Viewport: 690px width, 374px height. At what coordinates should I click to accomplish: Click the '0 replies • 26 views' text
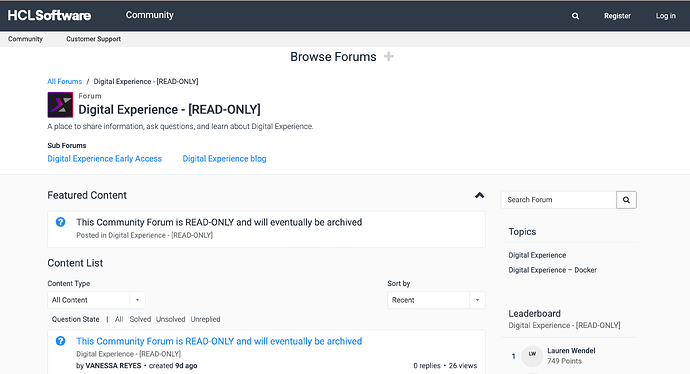coord(445,366)
